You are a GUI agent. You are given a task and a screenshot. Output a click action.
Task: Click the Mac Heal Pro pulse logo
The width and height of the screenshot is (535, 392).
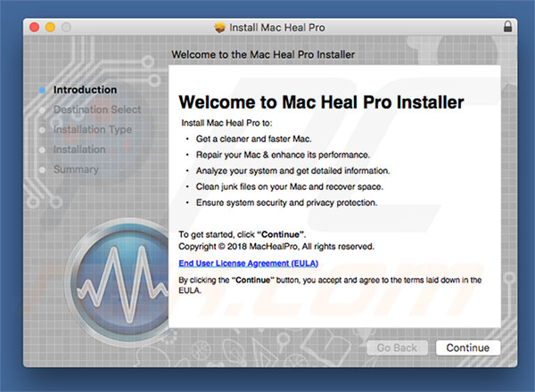pos(118,283)
